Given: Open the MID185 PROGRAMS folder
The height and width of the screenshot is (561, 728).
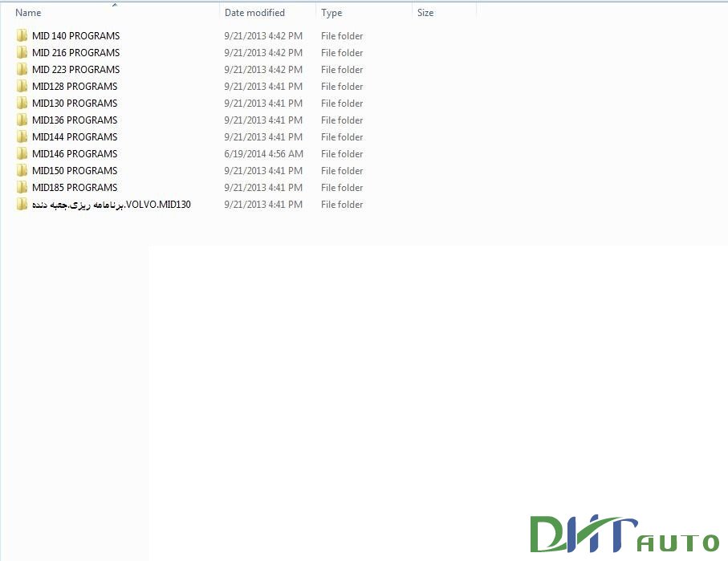Looking at the screenshot, I should pyautogui.click(x=73, y=187).
